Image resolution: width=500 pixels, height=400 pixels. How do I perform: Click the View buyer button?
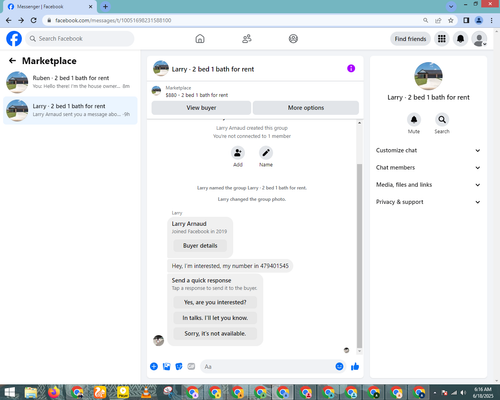tap(201, 108)
